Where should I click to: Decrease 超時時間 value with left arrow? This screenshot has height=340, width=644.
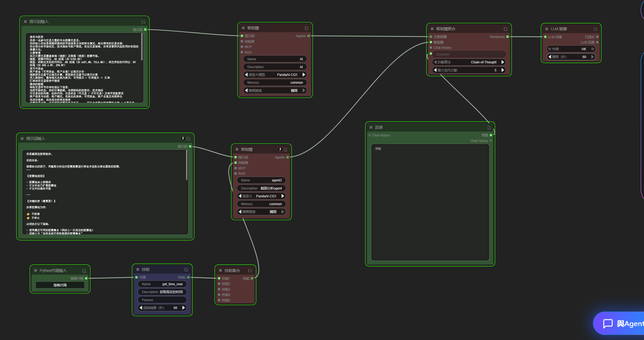coord(141,308)
